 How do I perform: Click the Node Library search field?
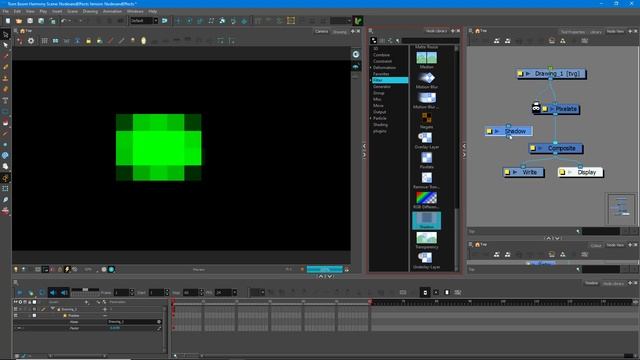coord(430,40)
